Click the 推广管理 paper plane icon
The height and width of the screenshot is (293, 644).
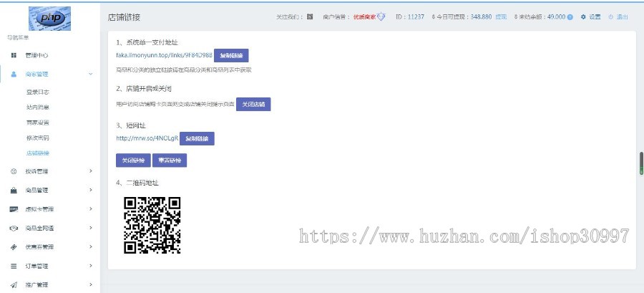click(x=14, y=285)
